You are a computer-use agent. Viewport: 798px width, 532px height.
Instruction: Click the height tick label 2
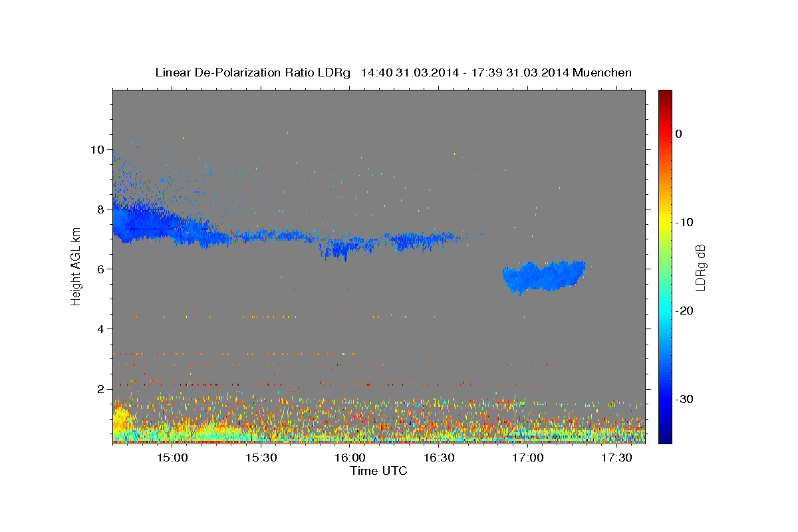[x=101, y=388]
